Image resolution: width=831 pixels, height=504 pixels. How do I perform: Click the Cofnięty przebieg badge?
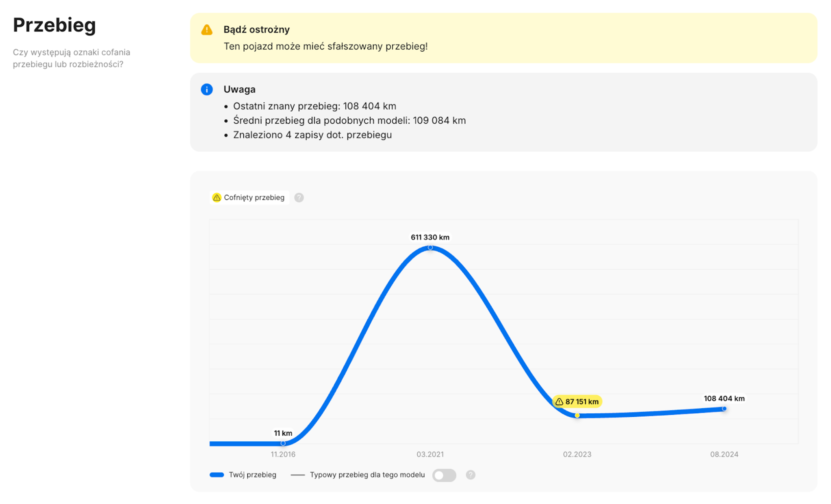[250, 197]
